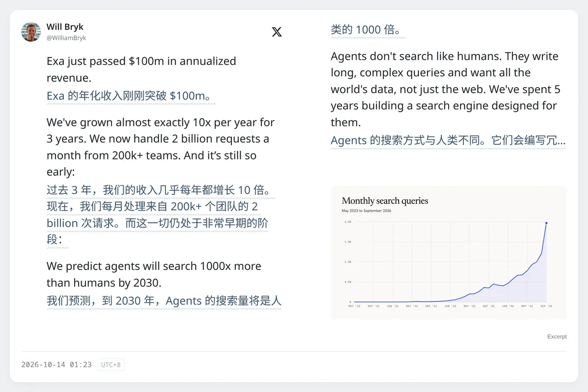This screenshot has width=588, height=392.
Task: Click the translation "我们预测，到 2030 年，Agents 的搜索量将是人"
Action: (x=164, y=301)
